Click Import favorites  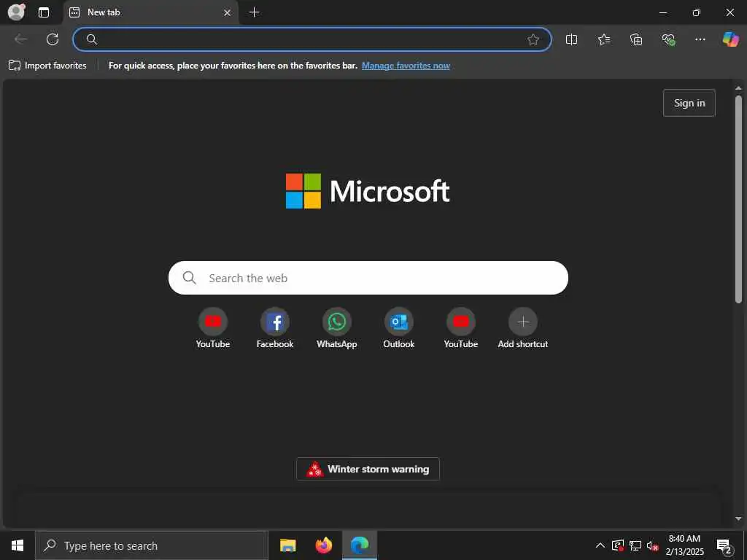tap(47, 66)
